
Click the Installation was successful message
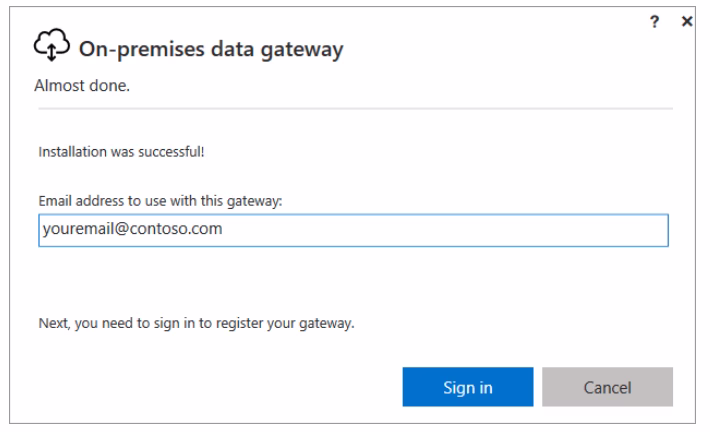[x=121, y=152]
